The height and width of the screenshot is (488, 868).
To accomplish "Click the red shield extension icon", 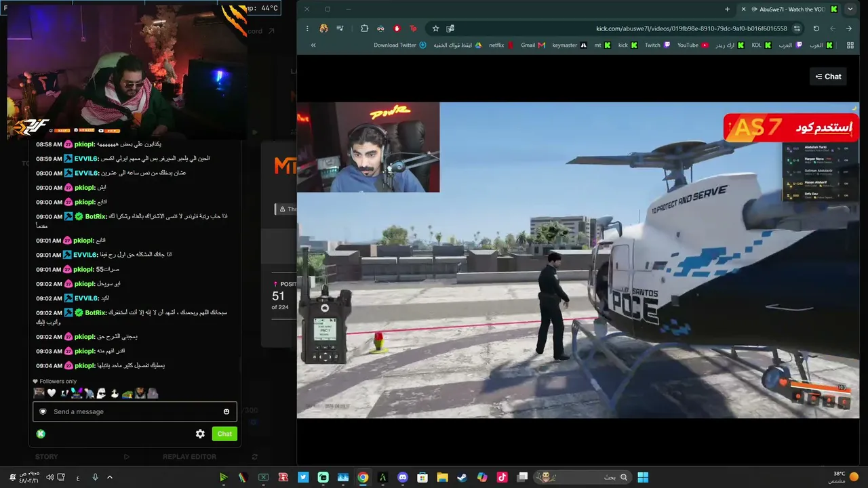I will [x=397, y=28].
